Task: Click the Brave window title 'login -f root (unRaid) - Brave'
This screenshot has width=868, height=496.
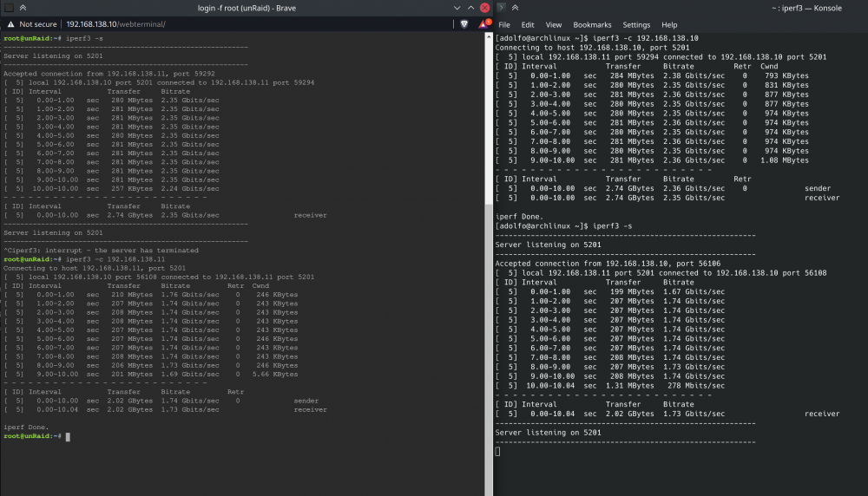Action: pos(247,8)
